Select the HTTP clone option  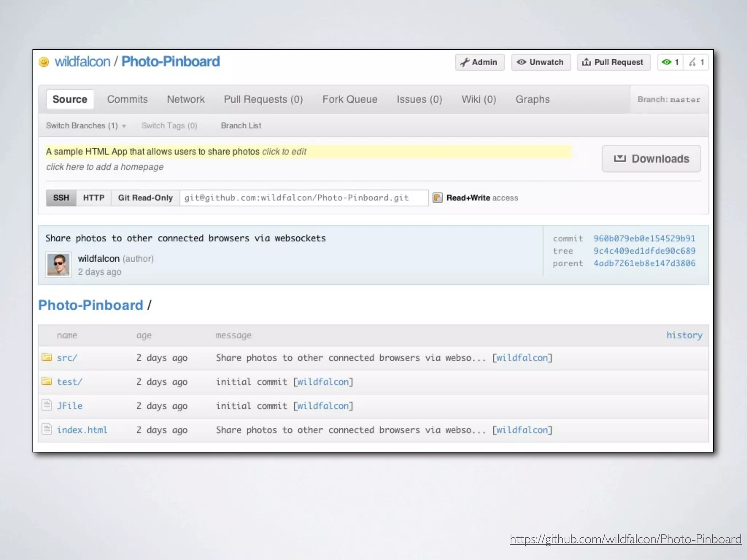(94, 198)
